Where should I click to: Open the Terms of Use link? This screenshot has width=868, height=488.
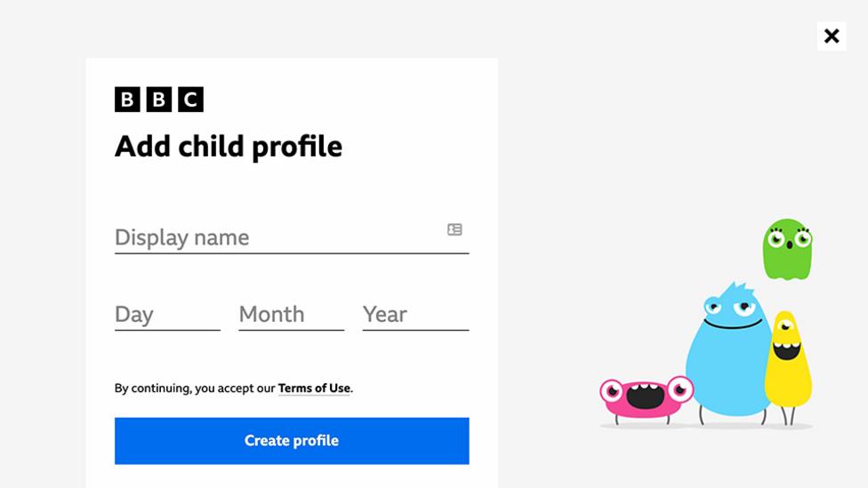[314, 388]
